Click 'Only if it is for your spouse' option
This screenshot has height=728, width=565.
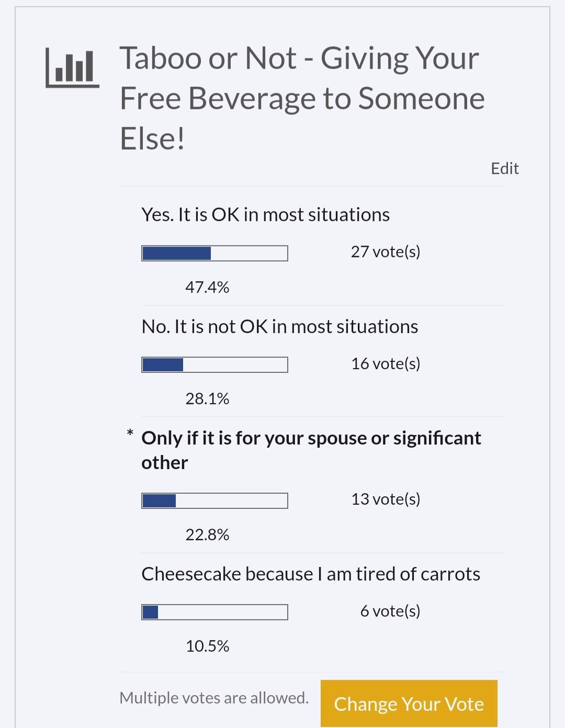pyautogui.click(x=311, y=450)
